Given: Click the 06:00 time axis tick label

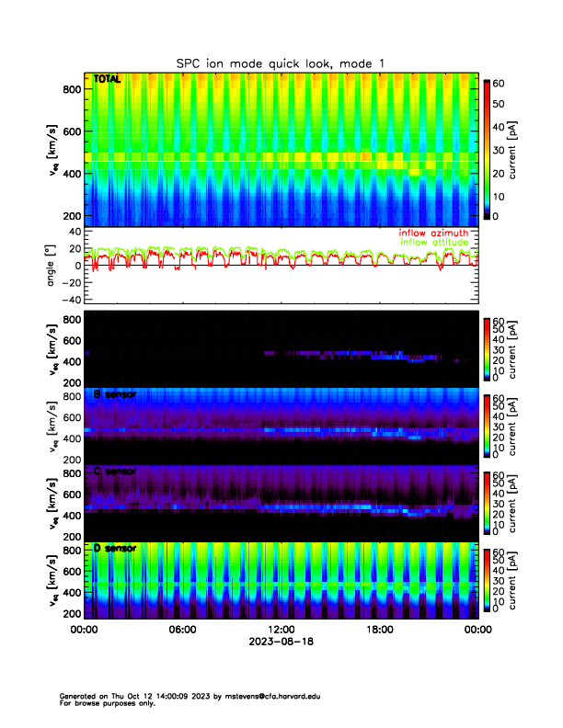Looking at the screenshot, I should pyautogui.click(x=182, y=630).
